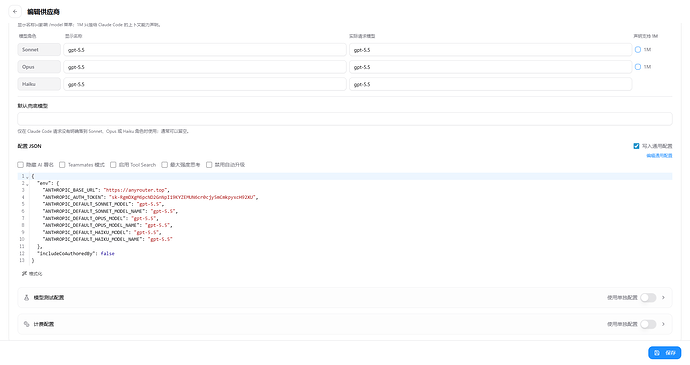This screenshot has height=365, width=690.
Task: Expand the 模型测试配置 section chevron
Action: pyautogui.click(x=663, y=298)
